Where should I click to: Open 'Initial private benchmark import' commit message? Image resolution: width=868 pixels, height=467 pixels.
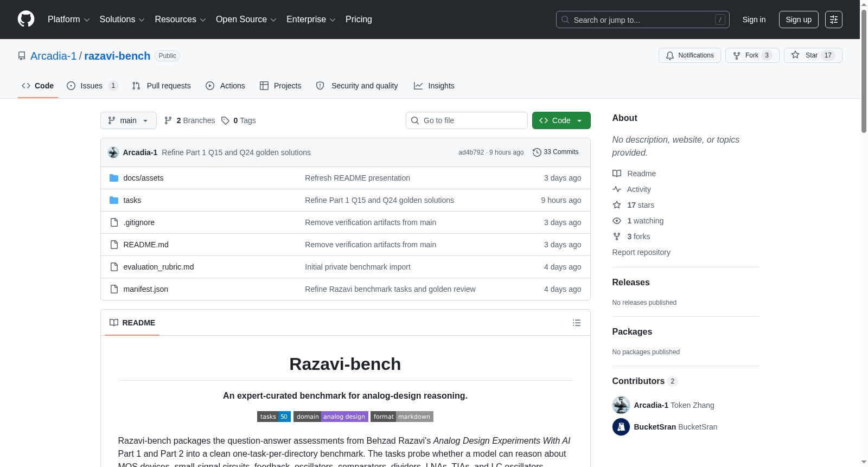point(358,267)
